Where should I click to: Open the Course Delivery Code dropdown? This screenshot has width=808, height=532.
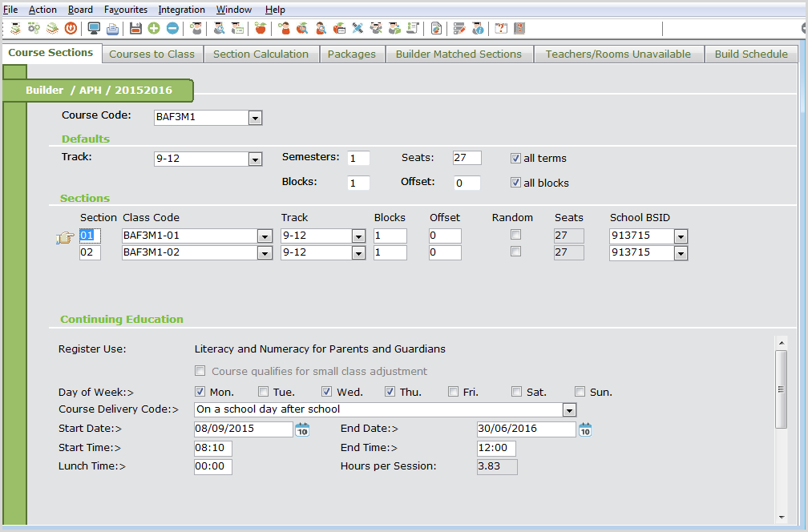click(x=569, y=410)
